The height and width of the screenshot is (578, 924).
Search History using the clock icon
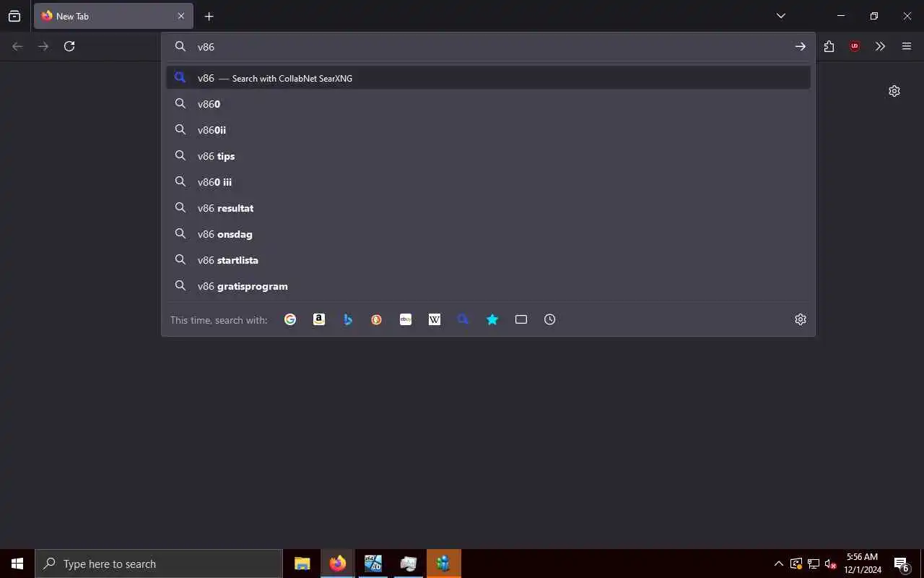550,319
